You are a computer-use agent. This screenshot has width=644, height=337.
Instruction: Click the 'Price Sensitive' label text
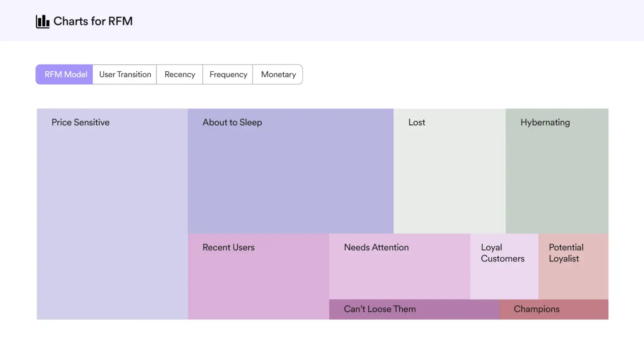(80, 122)
